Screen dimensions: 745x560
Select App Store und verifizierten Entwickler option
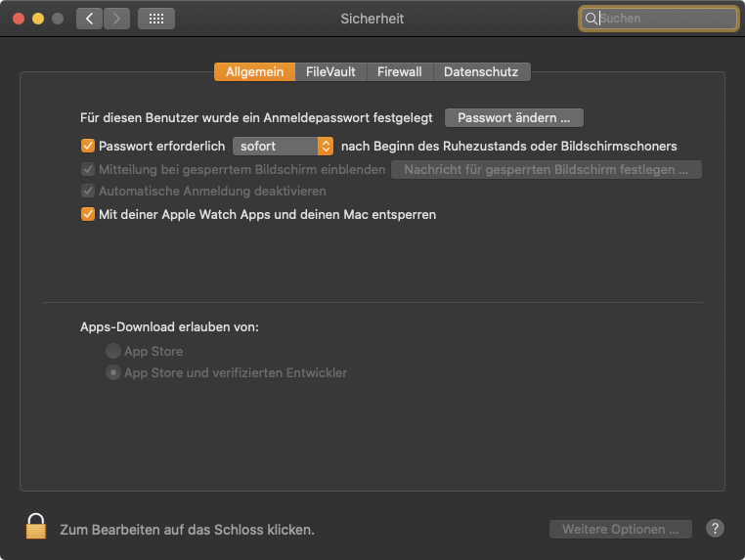pos(113,372)
